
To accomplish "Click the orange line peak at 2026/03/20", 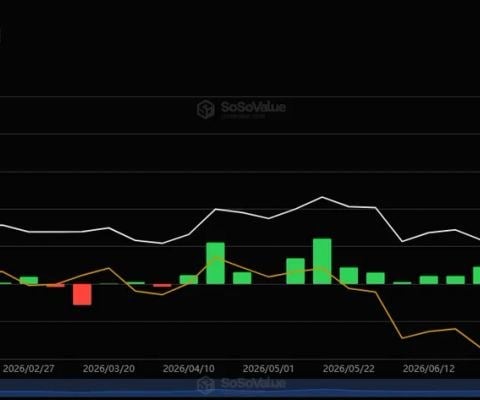I will click(108, 268).
